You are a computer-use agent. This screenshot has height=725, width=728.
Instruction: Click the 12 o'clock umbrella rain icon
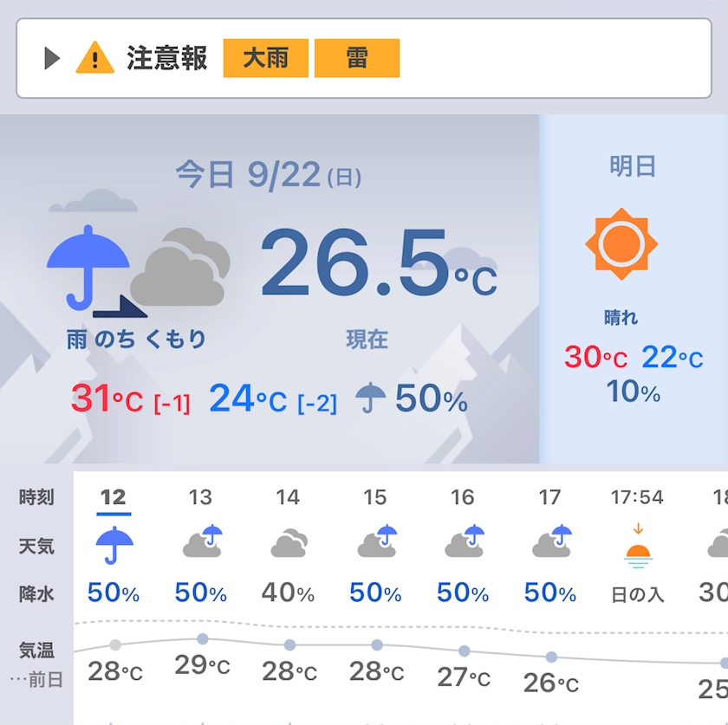(114, 546)
